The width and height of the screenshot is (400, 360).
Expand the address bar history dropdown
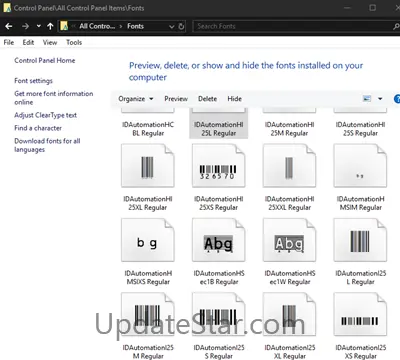coord(171,26)
